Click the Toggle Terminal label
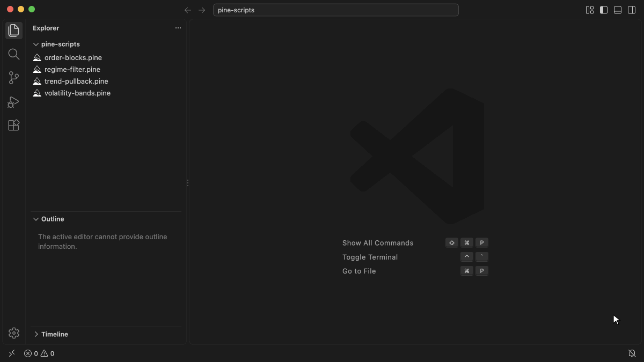 [370, 257]
